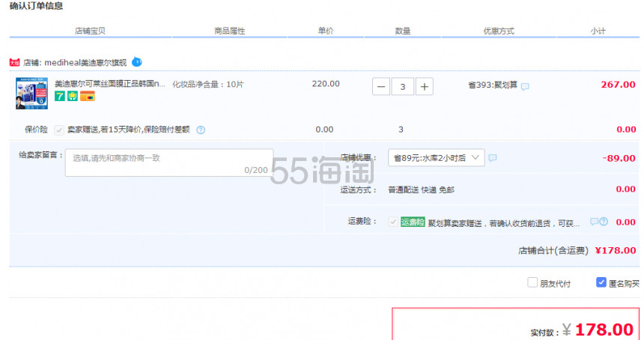Click 聚划算卖家赠送 freight insurance description
The height and width of the screenshot is (340, 644).
[x=503, y=223]
